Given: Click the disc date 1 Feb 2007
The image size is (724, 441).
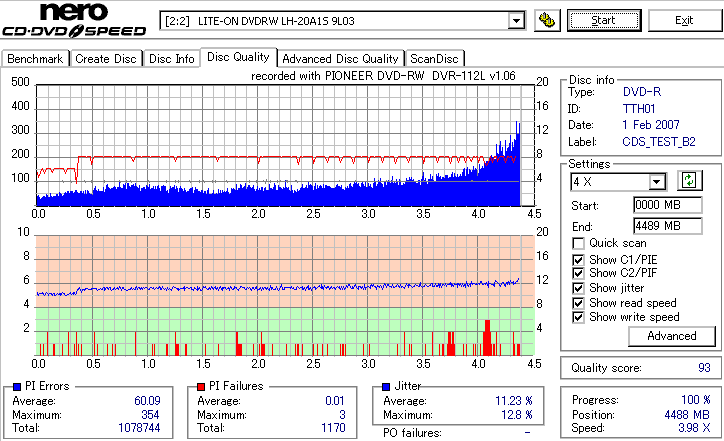Looking at the screenshot, I should pos(651,125).
